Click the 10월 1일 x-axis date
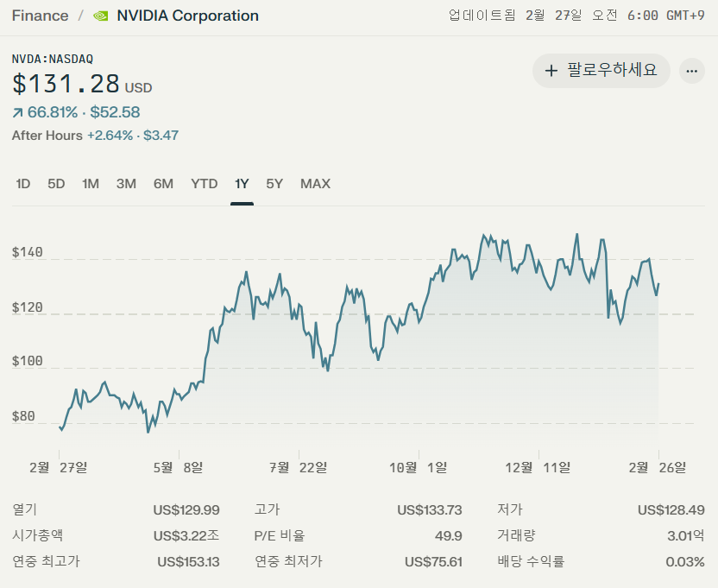 tap(418, 468)
